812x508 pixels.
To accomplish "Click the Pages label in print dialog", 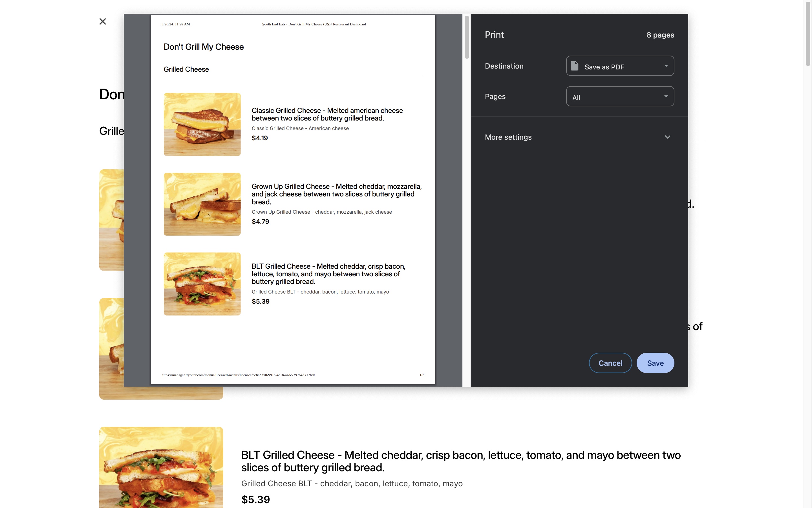I will pos(495,97).
